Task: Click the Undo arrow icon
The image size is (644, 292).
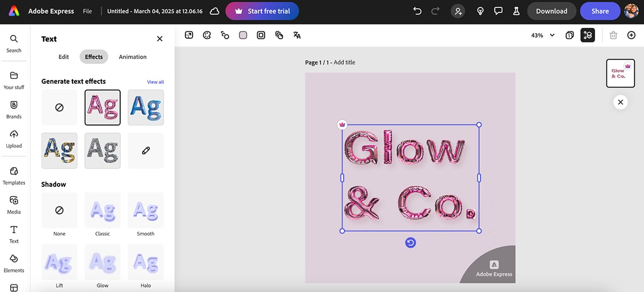Action: pos(417,11)
